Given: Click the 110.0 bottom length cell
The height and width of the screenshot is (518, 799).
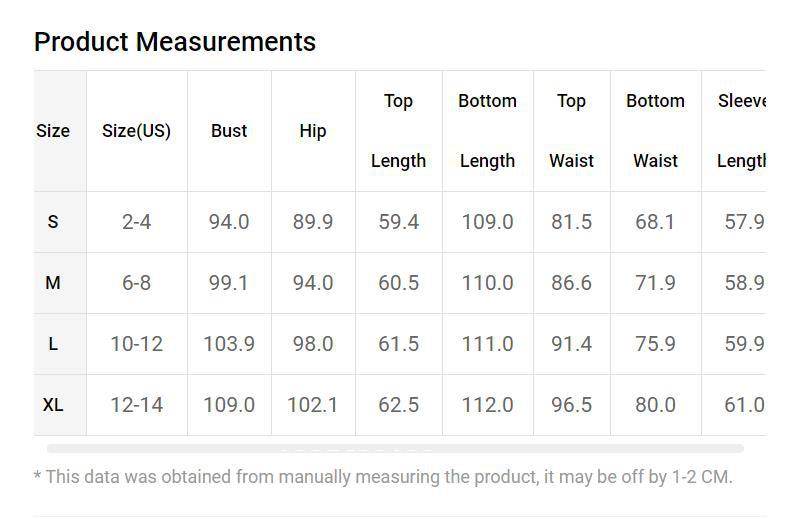Looking at the screenshot, I should click(488, 283).
